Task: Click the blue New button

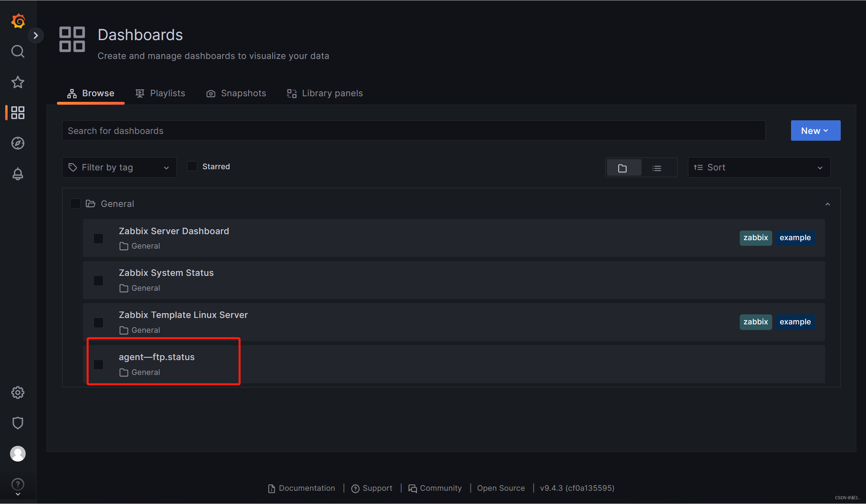Action: [815, 131]
